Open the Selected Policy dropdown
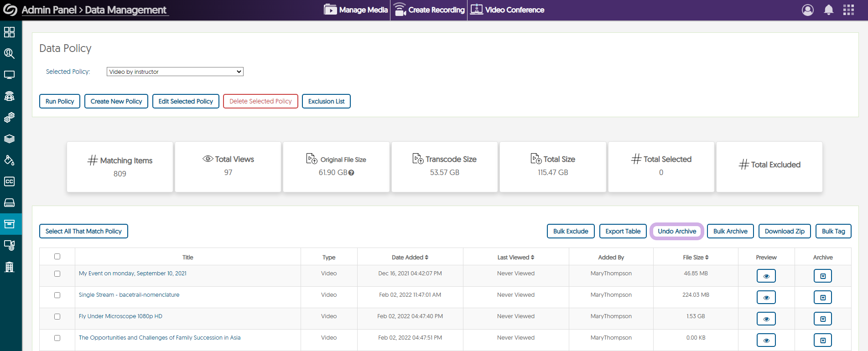 (x=175, y=72)
